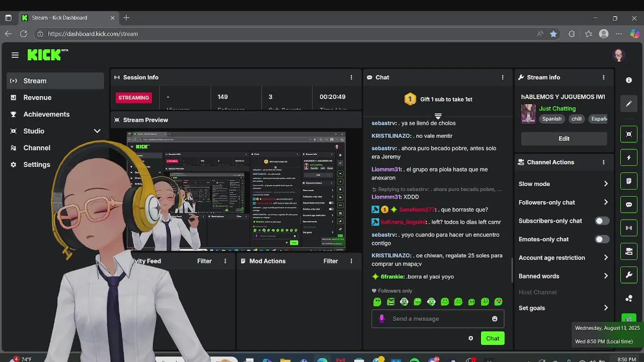
Task: Click the info icon in right sidebar
Action: (x=629, y=80)
